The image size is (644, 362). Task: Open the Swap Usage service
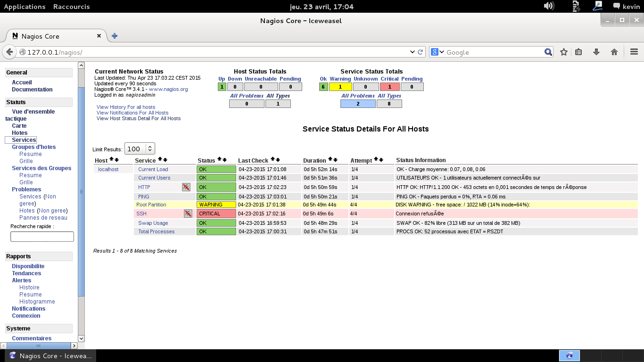(x=153, y=223)
